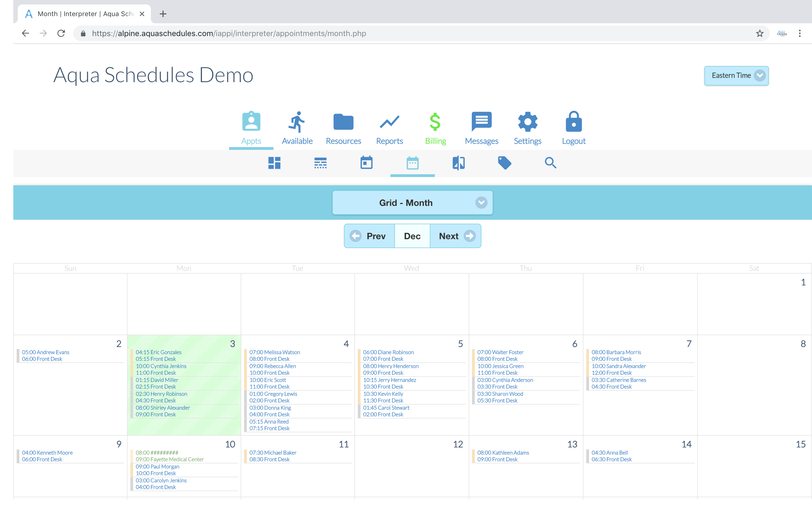Open the Resources menu label
This screenshot has width=812, height=515.
point(343,141)
